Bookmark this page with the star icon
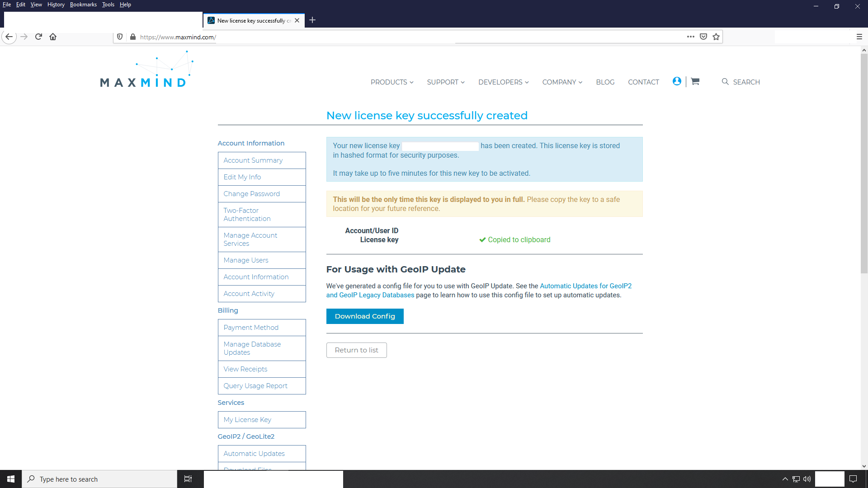 pos(716,37)
